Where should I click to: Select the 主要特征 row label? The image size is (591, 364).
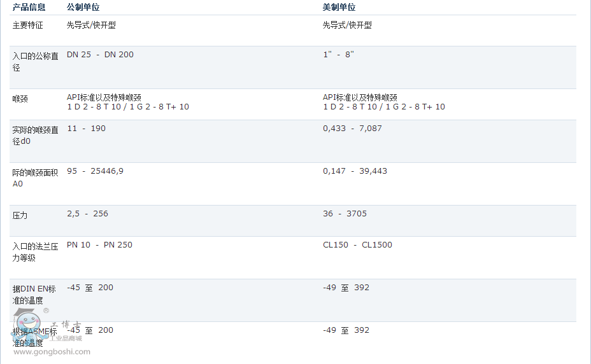[28, 25]
